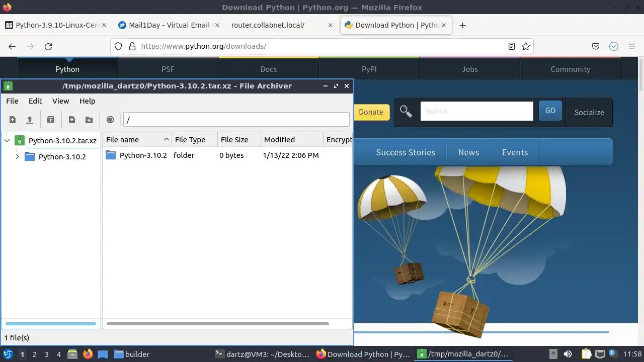Open Save to Pocket icon
Screen dimensions: 644x362
coord(596,46)
